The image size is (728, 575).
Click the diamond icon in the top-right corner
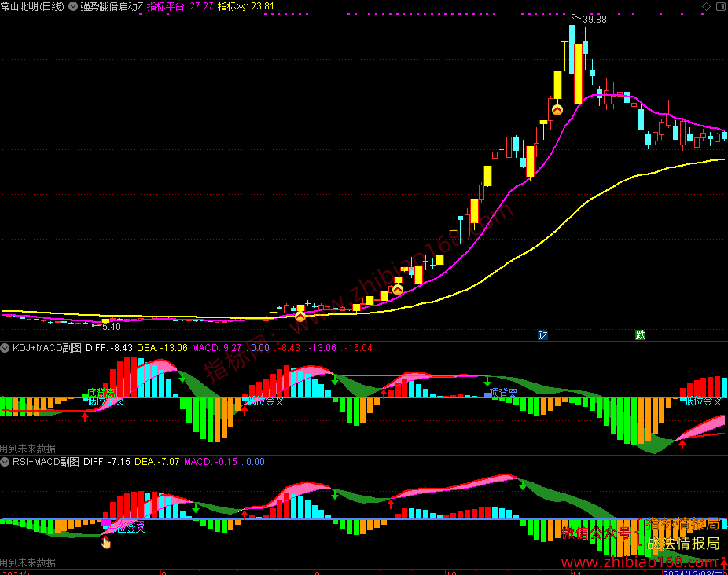(x=706, y=6)
